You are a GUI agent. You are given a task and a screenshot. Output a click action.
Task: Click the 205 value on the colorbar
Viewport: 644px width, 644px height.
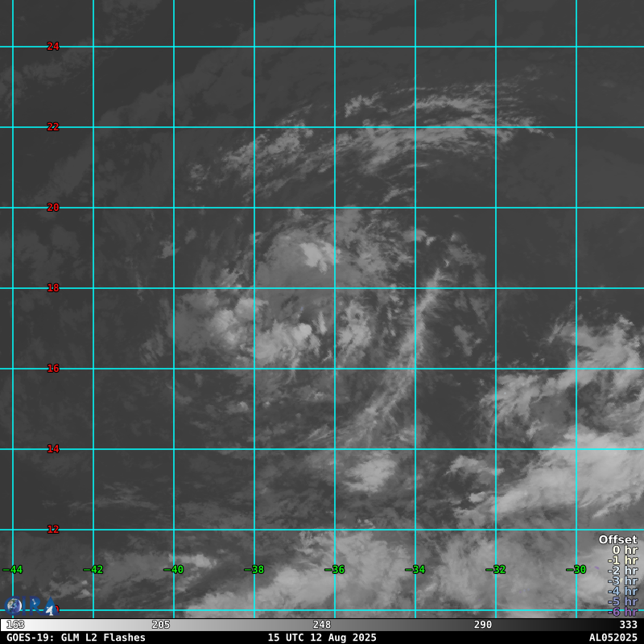(x=160, y=625)
